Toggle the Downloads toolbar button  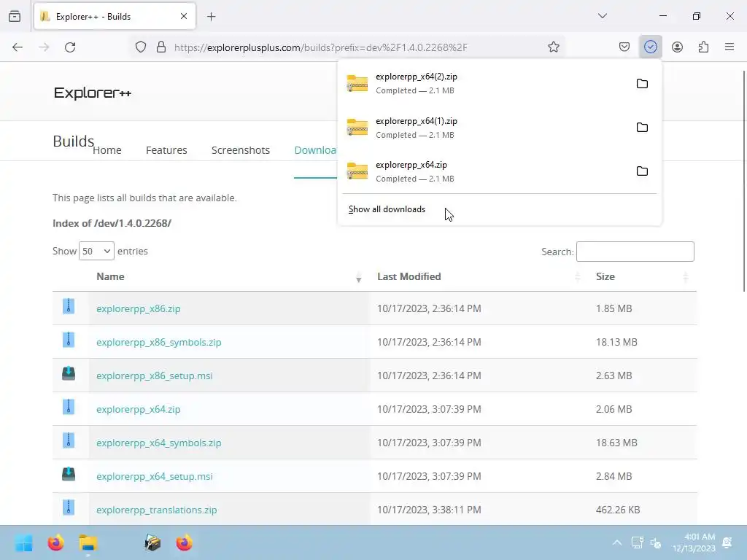tap(650, 47)
